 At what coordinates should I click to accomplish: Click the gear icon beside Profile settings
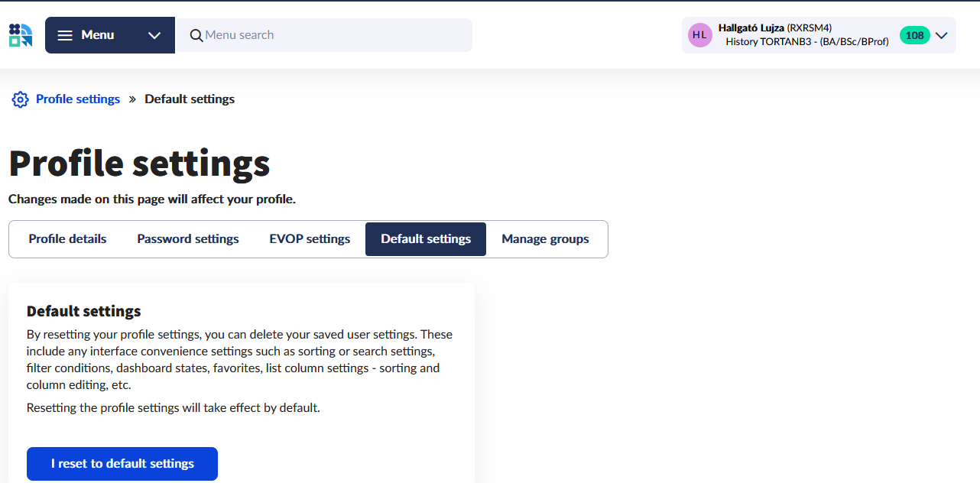point(20,99)
